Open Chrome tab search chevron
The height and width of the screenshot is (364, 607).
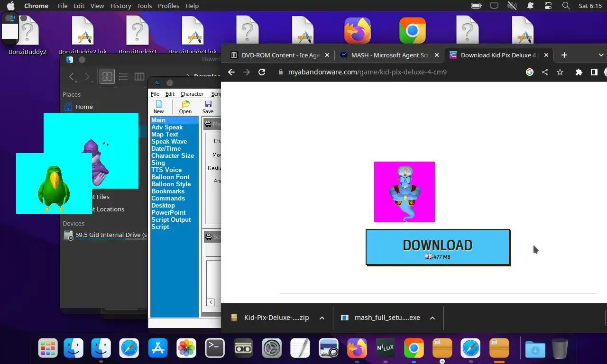click(x=601, y=55)
